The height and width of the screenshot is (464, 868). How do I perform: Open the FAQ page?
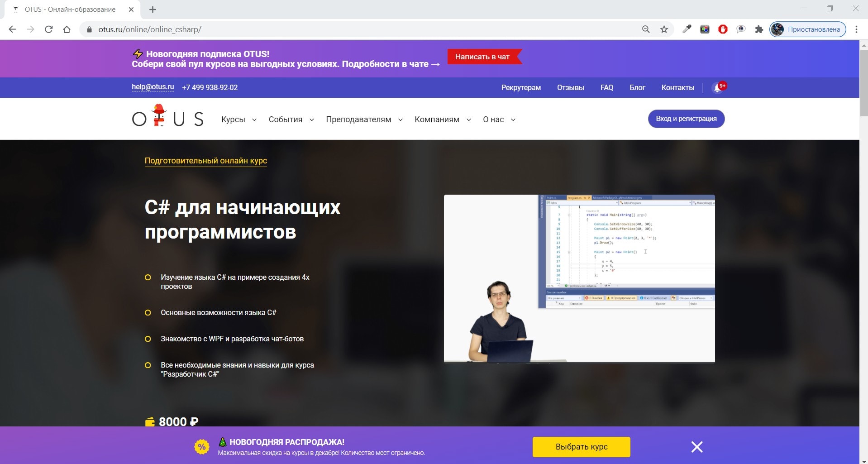pos(606,87)
